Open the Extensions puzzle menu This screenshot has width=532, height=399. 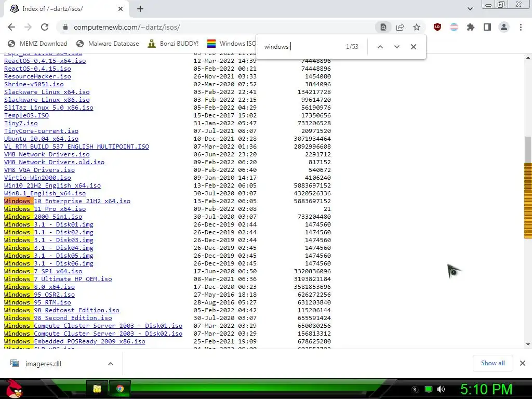471,27
